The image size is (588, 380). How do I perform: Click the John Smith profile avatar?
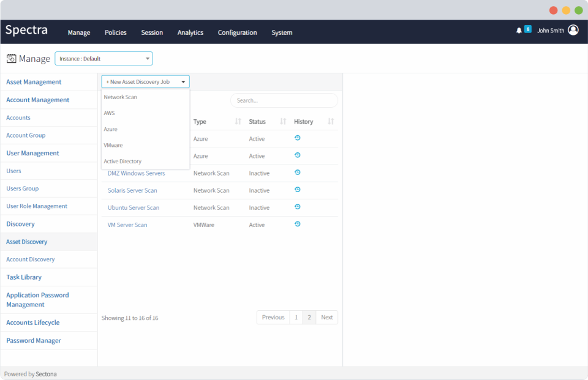click(573, 29)
